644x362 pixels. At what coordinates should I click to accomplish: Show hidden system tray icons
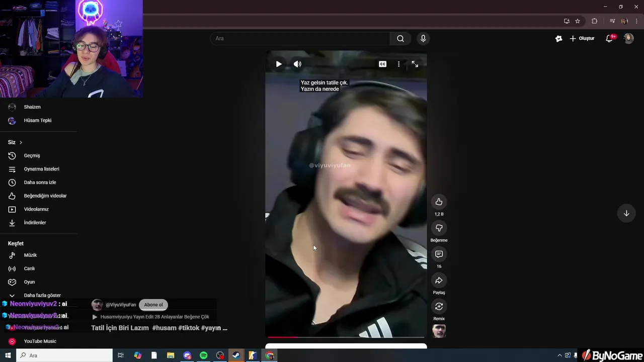559,355
